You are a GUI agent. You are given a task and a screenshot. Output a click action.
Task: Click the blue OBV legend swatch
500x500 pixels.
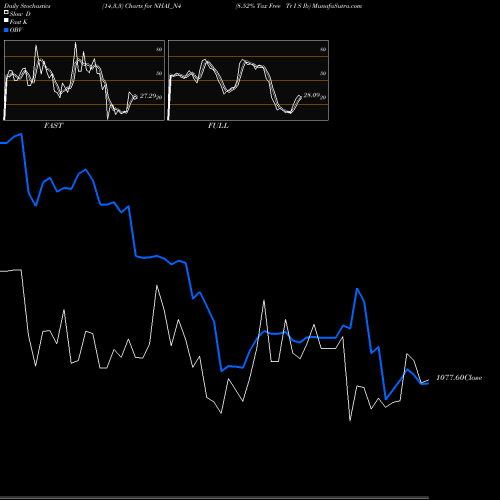[6, 30]
